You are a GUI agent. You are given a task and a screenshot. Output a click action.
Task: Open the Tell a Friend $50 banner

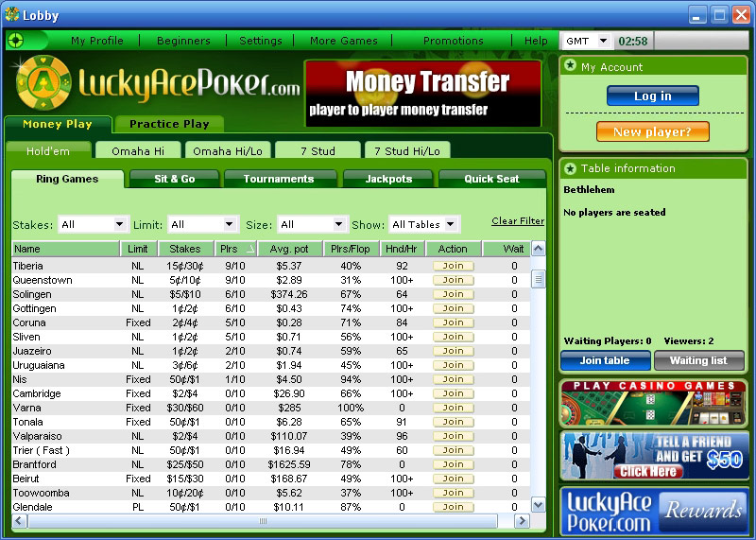[x=654, y=456]
